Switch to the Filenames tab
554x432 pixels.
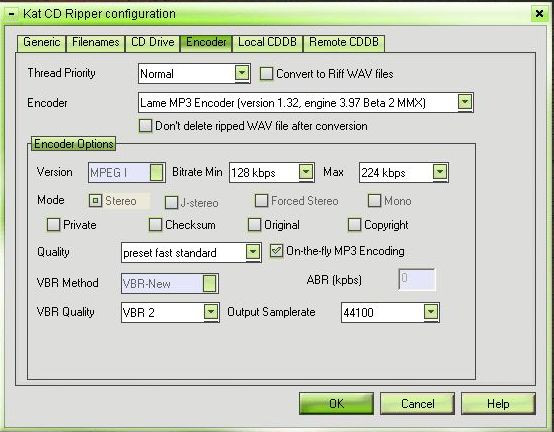tap(95, 43)
